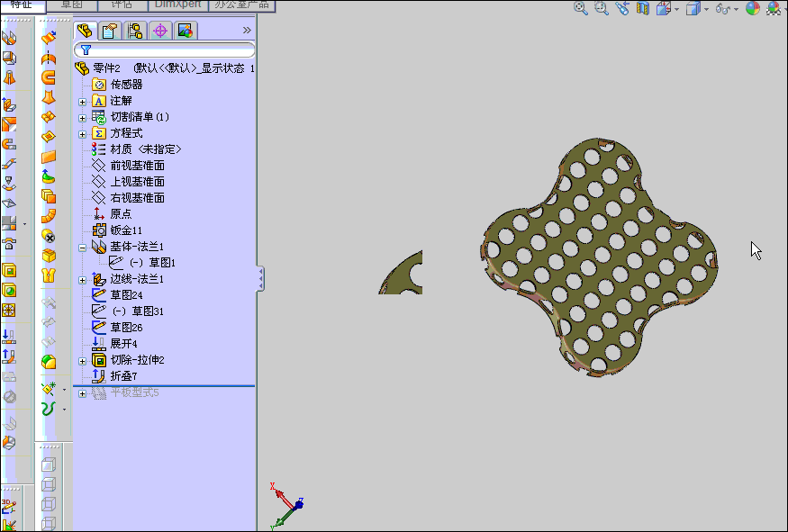
Task: Select the Hem tool
Action: pos(9,144)
